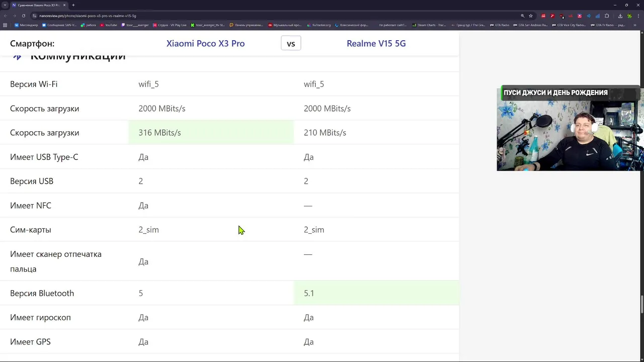Click the Имеет сканер отпечатка пальца label
The width and height of the screenshot is (644, 362).
pyautogui.click(x=56, y=261)
